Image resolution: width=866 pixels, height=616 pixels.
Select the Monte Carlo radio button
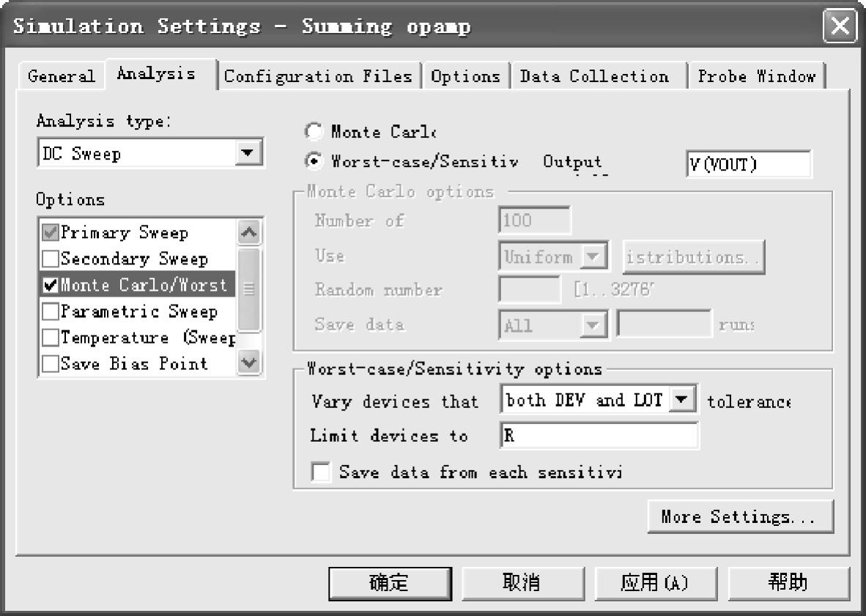(x=314, y=133)
